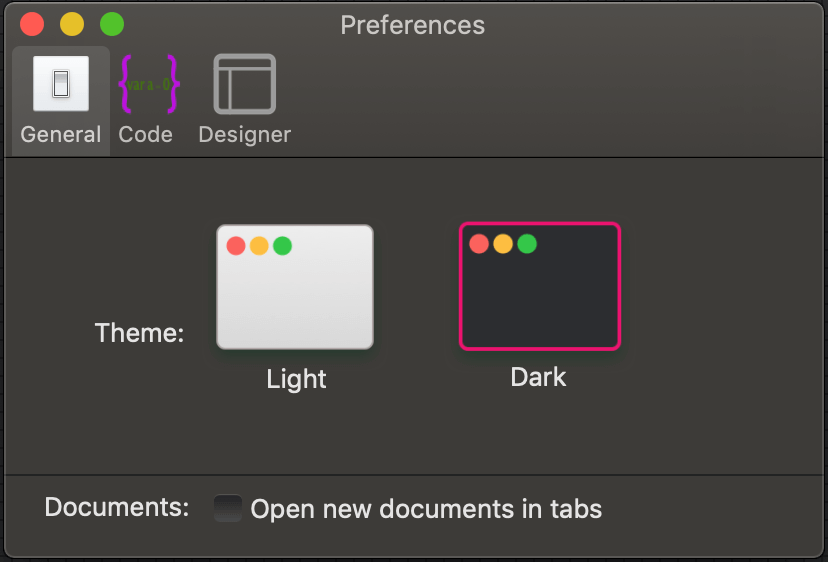Close the Preferences window with red button
This screenshot has width=828, height=562.
[32, 24]
